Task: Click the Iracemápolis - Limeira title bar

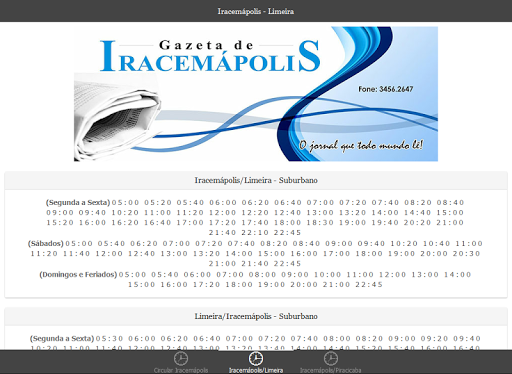Action: pyautogui.click(x=256, y=11)
